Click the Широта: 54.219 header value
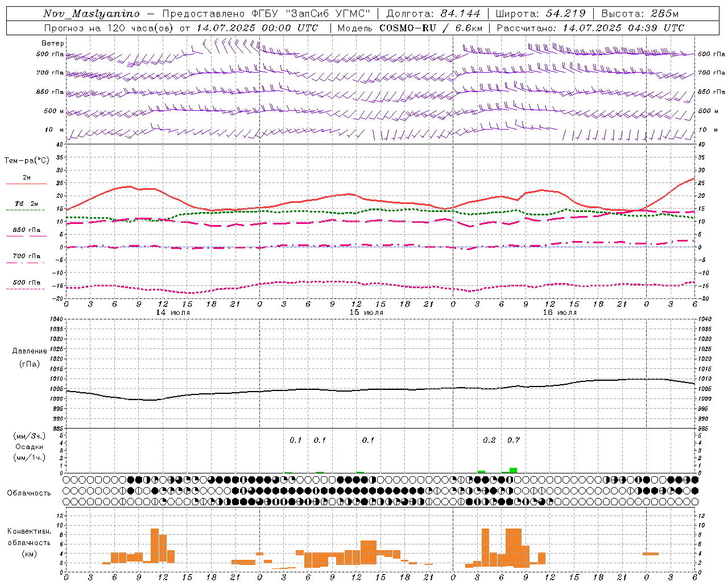 [541, 14]
